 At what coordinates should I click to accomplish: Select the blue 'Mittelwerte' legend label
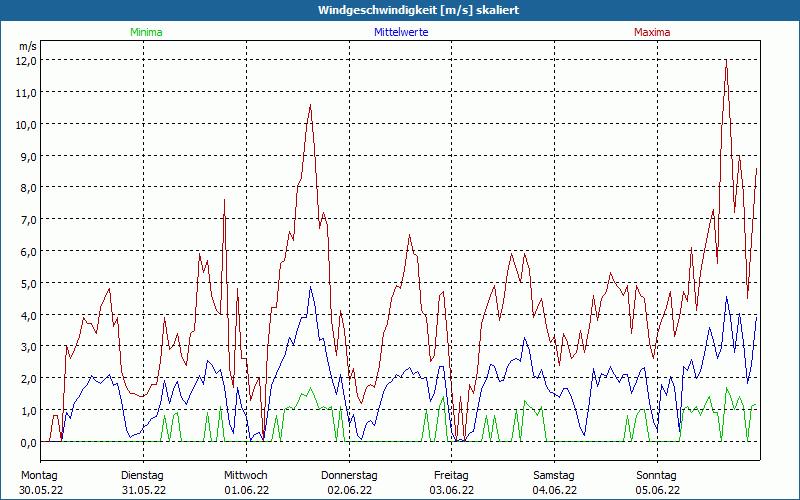point(401,32)
